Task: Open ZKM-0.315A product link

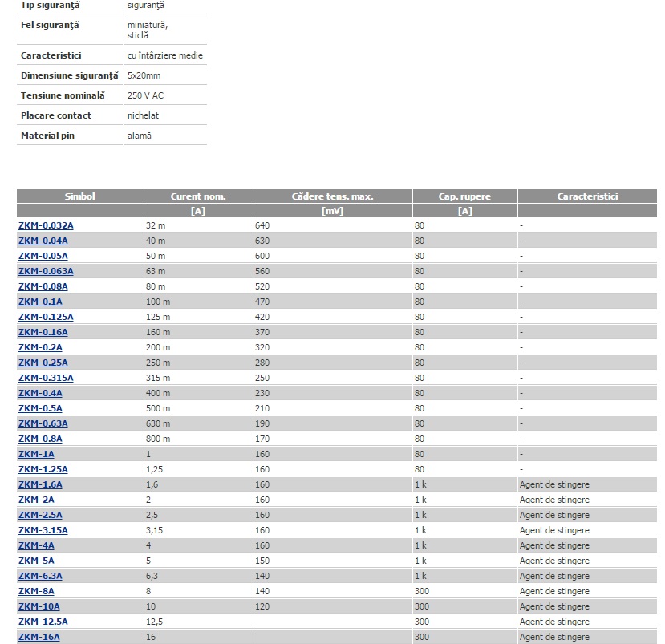Action: coord(46,378)
